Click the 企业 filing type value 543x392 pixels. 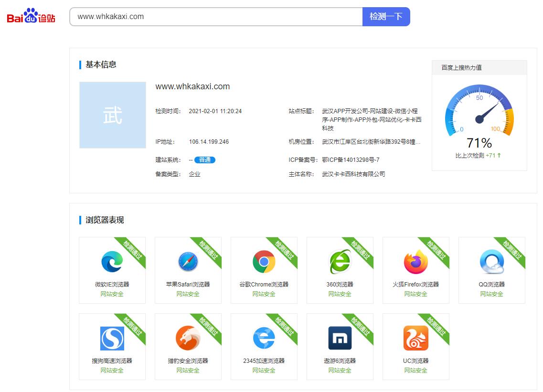195,174
